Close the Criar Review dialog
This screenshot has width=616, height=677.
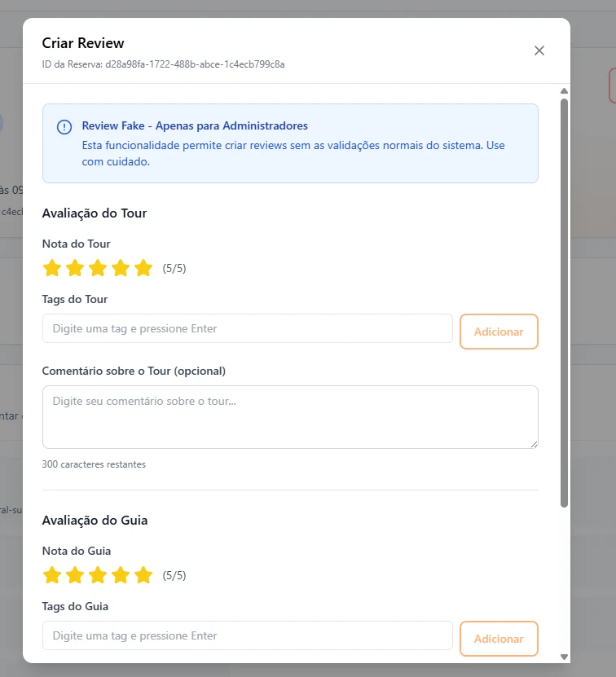pyautogui.click(x=539, y=51)
